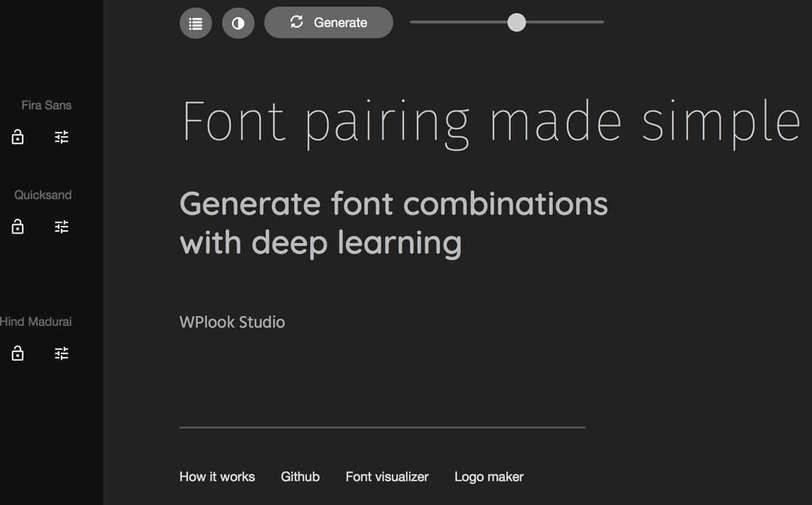Open Quicksand font settings sliders
This screenshot has height=505, width=812.
pyautogui.click(x=62, y=227)
